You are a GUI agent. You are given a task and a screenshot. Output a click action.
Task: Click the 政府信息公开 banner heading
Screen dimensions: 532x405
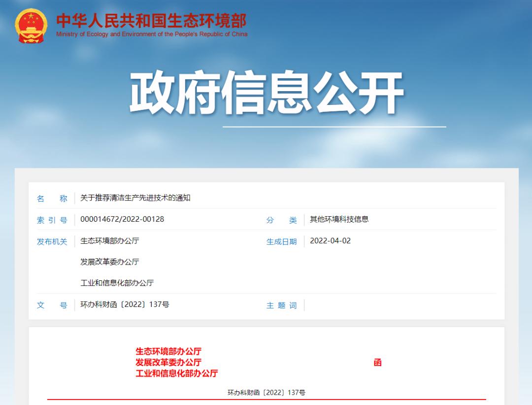pos(266,93)
